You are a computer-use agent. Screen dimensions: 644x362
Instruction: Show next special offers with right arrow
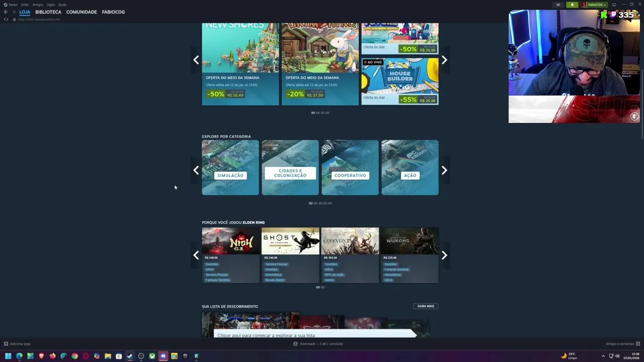[x=444, y=60]
